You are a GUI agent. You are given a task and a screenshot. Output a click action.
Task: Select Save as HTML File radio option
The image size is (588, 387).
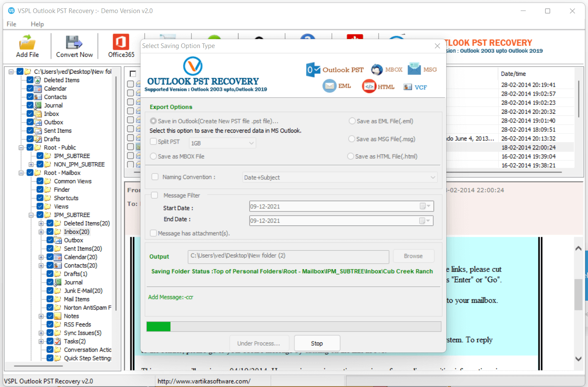tap(350, 156)
